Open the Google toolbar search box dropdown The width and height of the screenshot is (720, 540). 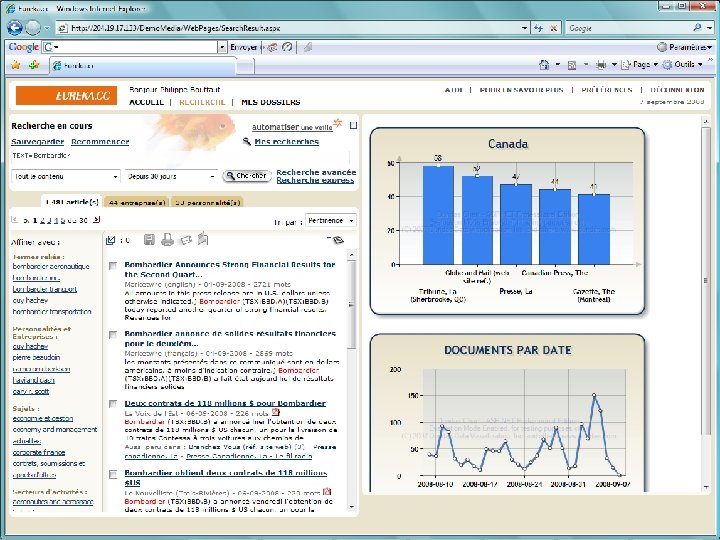222,47
